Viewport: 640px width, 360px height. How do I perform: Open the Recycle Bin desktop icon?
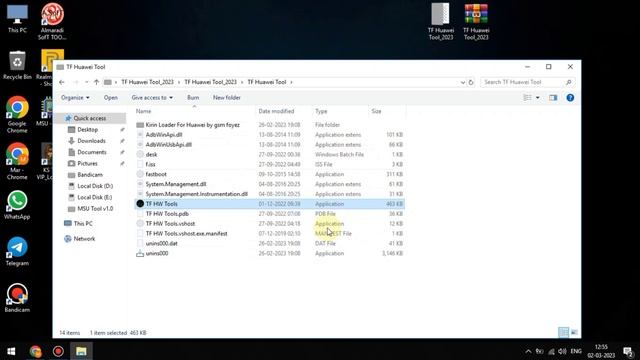click(x=17, y=65)
